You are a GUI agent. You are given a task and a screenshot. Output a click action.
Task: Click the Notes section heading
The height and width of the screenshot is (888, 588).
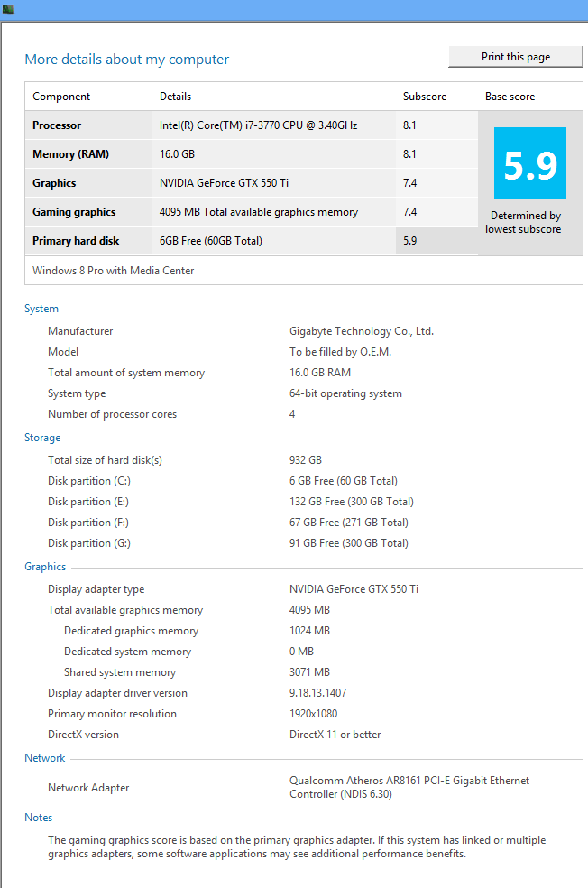39,818
